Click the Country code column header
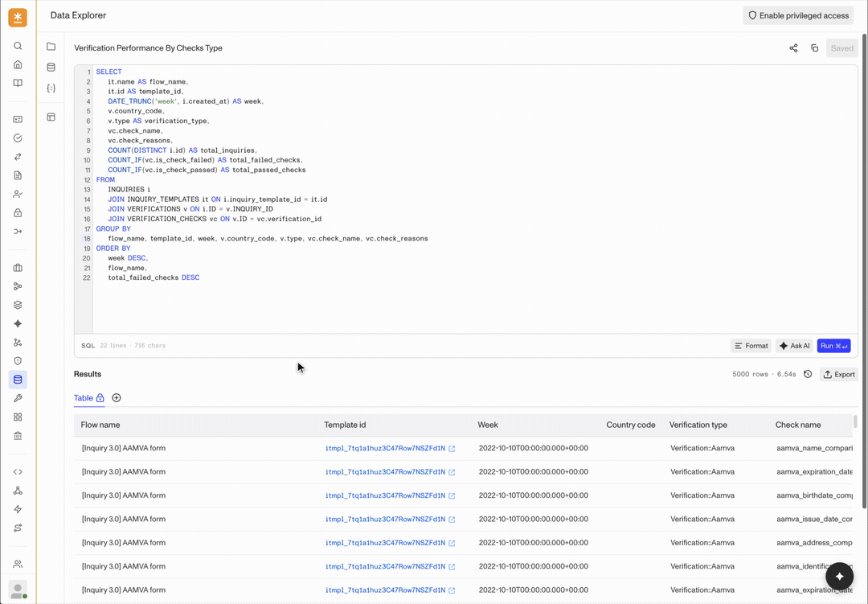This screenshot has height=604, width=868. [x=631, y=425]
